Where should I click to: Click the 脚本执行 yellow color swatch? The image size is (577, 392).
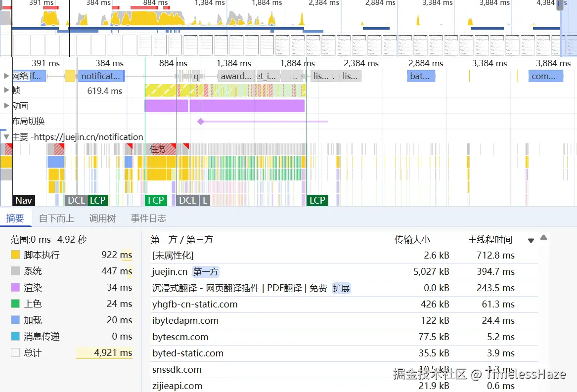[15, 255]
